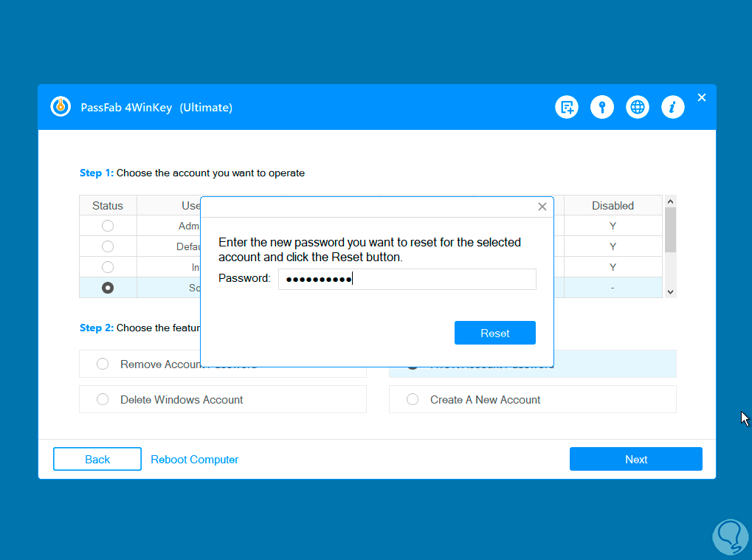Image resolution: width=752 pixels, height=560 pixels.
Task: Select the third account row radio button
Action: click(x=108, y=267)
